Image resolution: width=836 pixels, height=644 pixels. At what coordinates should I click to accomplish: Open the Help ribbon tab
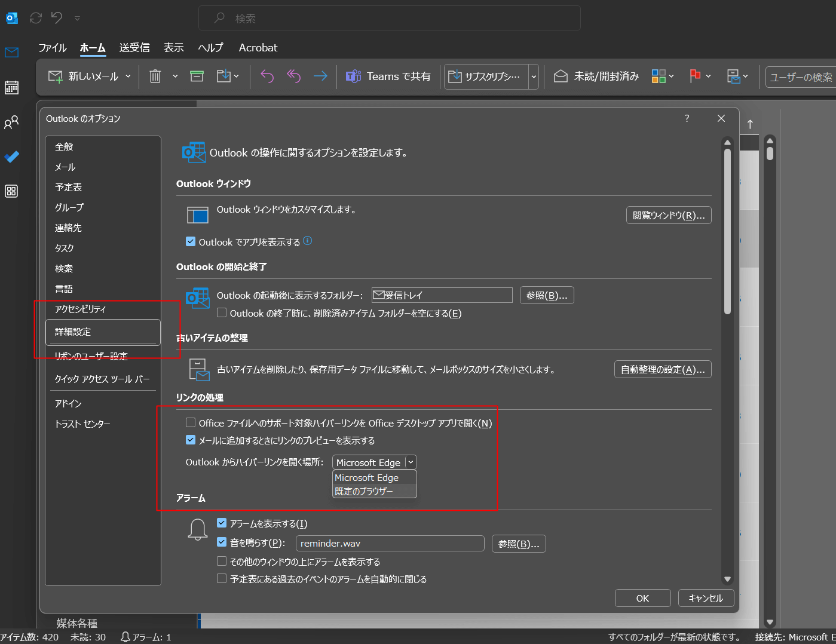click(x=211, y=48)
